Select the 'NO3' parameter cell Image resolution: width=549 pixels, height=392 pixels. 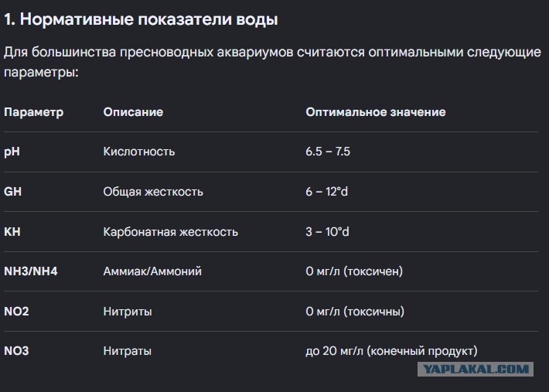coord(16,351)
